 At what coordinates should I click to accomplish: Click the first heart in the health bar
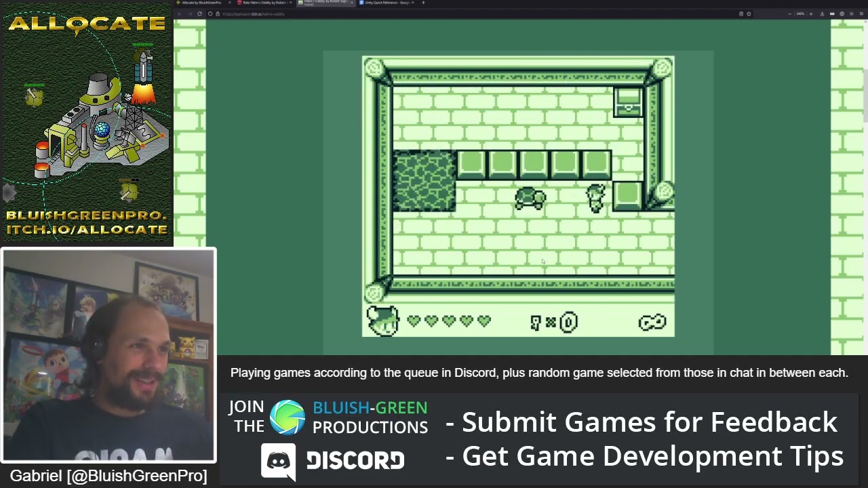point(414,321)
